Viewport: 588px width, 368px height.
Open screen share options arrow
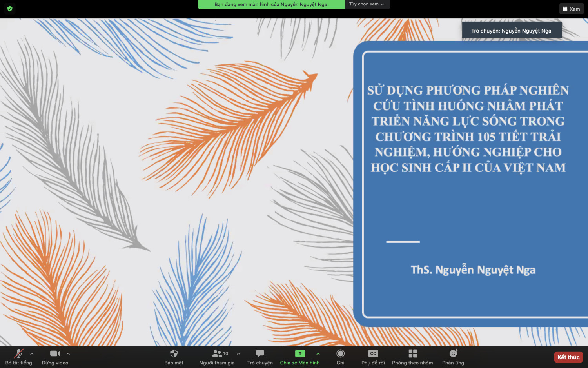[x=318, y=353]
